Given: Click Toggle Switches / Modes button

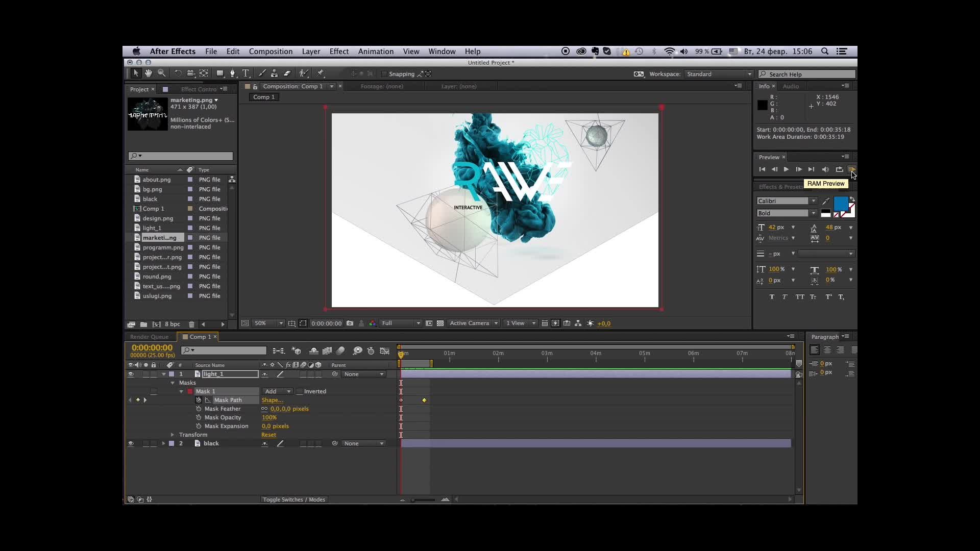Looking at the screenshot, I should pyautogui.click(x=294, y=499).
